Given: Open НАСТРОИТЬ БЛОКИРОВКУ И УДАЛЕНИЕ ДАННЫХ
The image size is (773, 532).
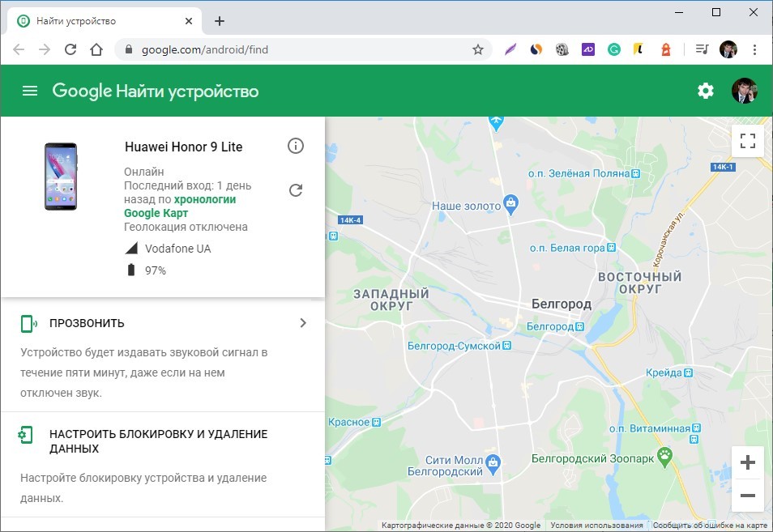Looking at the screenshot, I should pos(158,441).
